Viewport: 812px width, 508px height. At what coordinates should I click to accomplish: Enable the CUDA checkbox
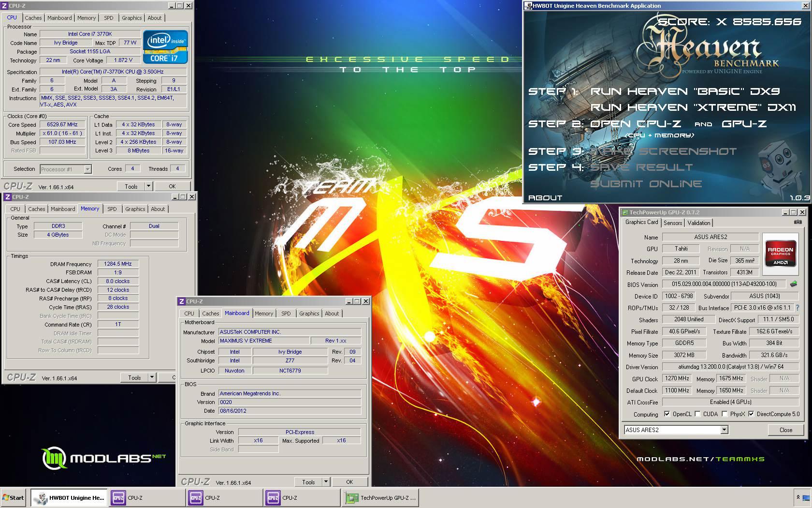(x=697, y=414)
